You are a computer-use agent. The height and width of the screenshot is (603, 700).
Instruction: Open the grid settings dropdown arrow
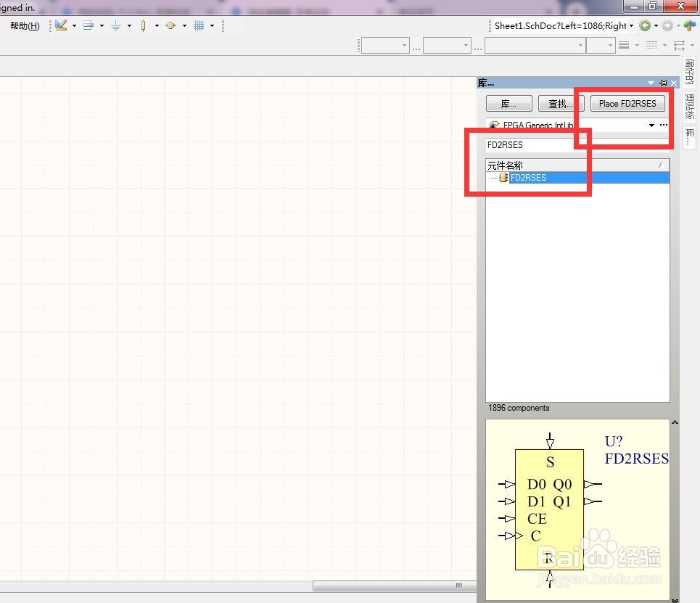point(212,26)
